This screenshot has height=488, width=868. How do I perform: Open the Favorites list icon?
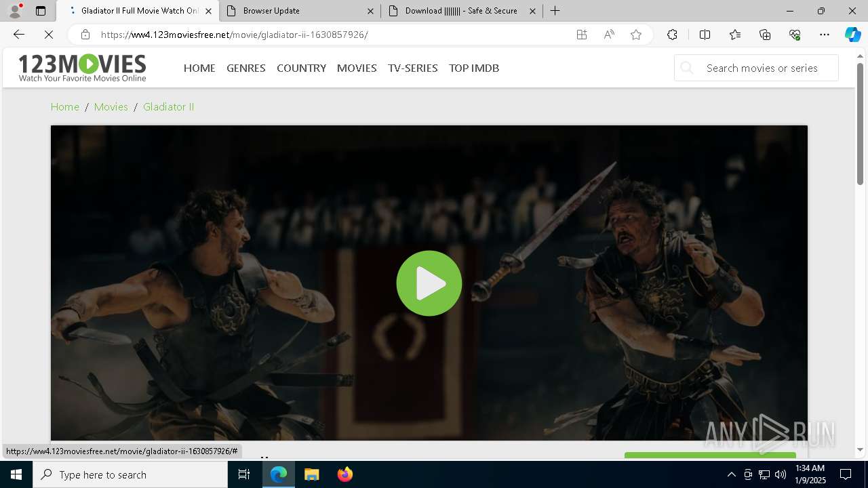click(x=735, y=35)
